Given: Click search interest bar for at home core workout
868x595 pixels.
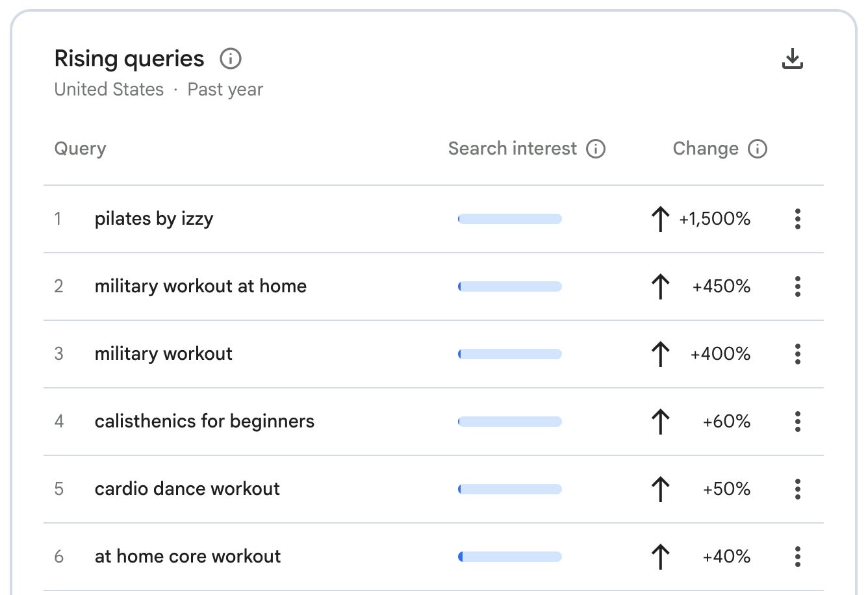Looking at the screenshot, I should tap(510, 557).
